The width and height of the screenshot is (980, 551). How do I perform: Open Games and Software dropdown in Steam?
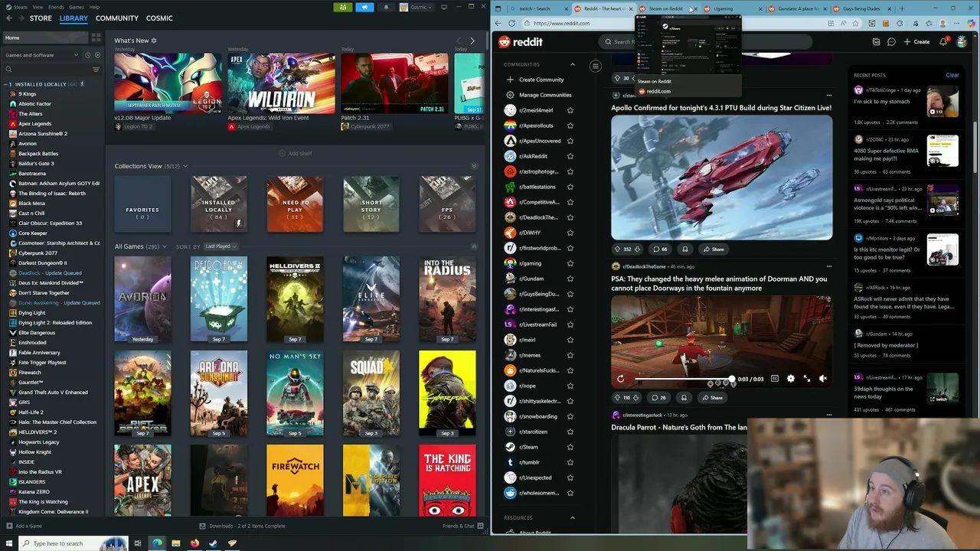(41, 55)
